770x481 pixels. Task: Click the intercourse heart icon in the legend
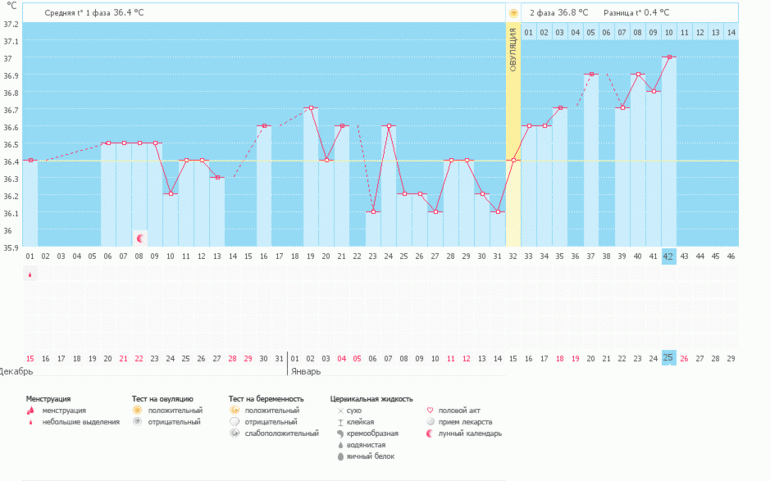click(x=430, y=410)
